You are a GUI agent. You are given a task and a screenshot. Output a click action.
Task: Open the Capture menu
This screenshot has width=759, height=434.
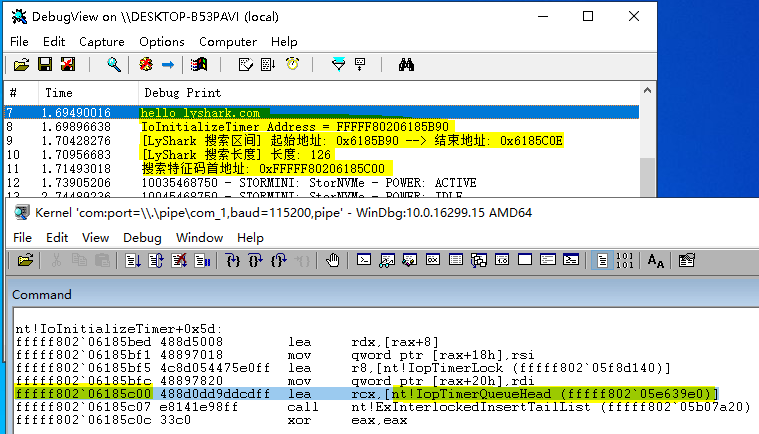(102, 42)
